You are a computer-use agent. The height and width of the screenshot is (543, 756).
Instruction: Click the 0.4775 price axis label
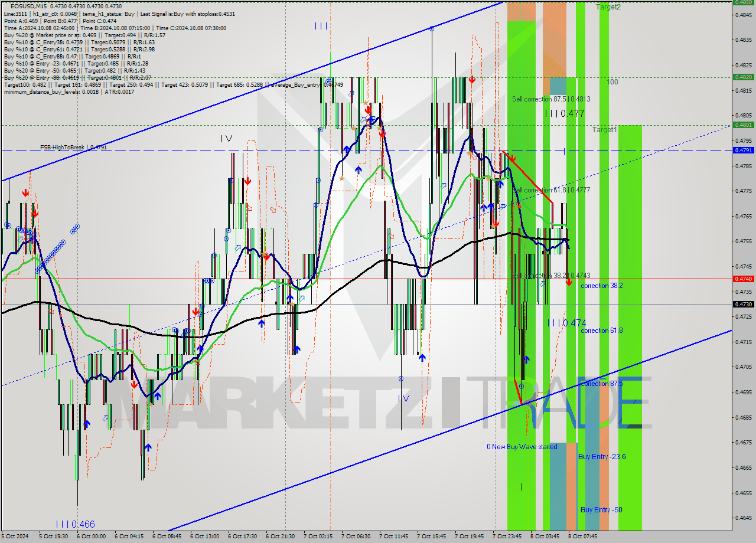(742, 191)
